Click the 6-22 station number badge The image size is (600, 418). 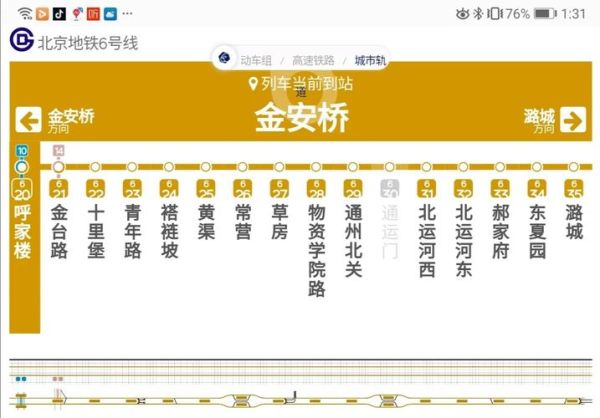(95, 189)
